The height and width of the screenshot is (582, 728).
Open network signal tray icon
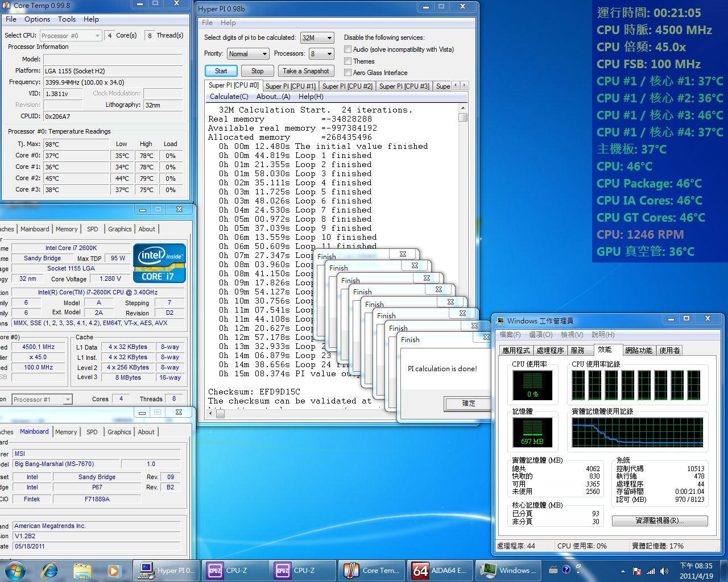point(651,571)
